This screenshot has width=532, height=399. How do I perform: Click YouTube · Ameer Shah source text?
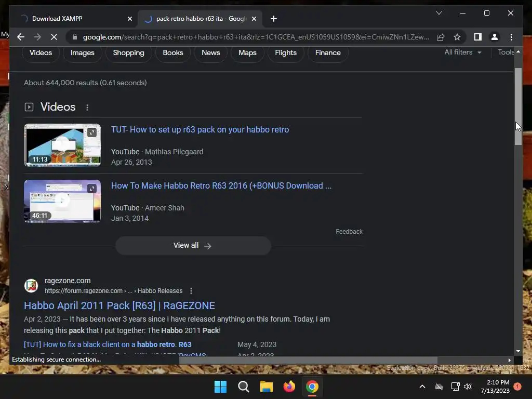tap(148, 208)
